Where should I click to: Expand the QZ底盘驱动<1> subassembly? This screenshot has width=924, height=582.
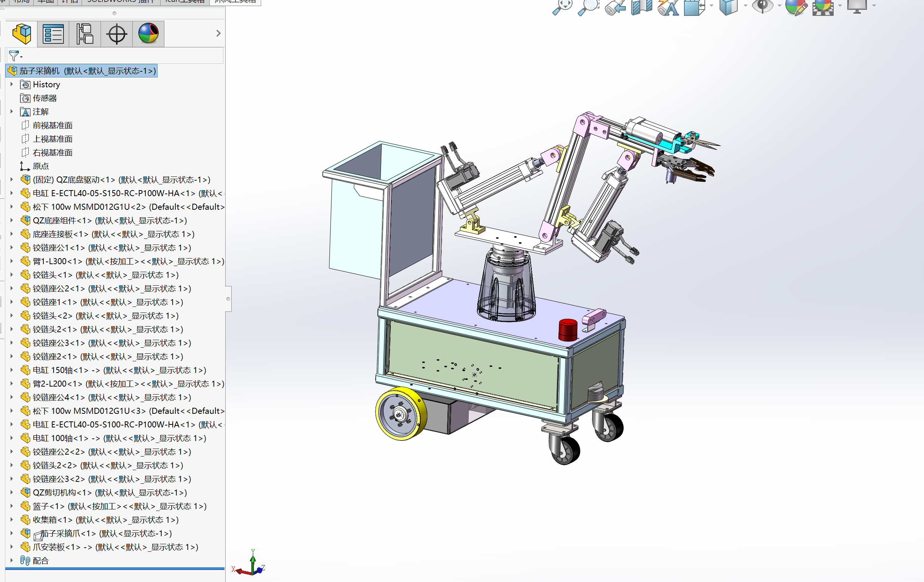coord(11,179)
